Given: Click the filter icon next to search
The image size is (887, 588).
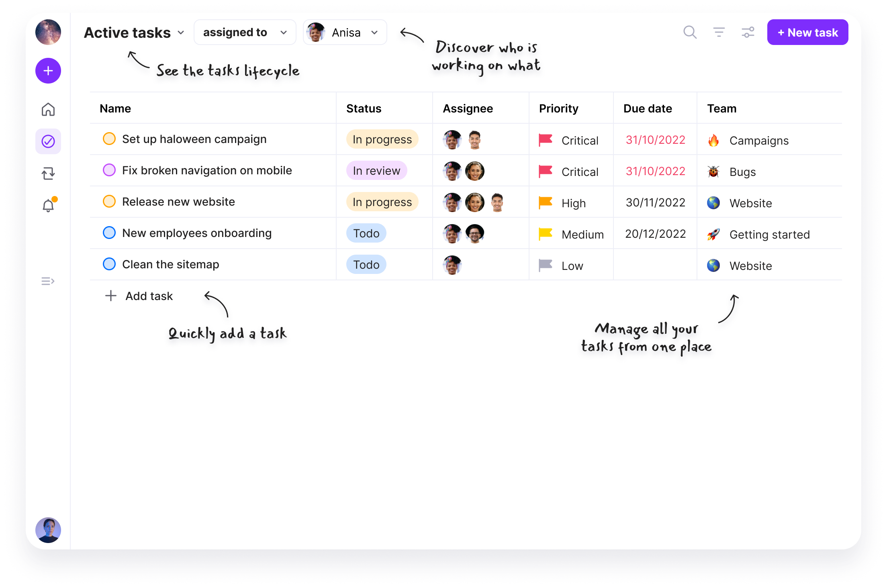Looking at the screenshot, I should point(719,32).
